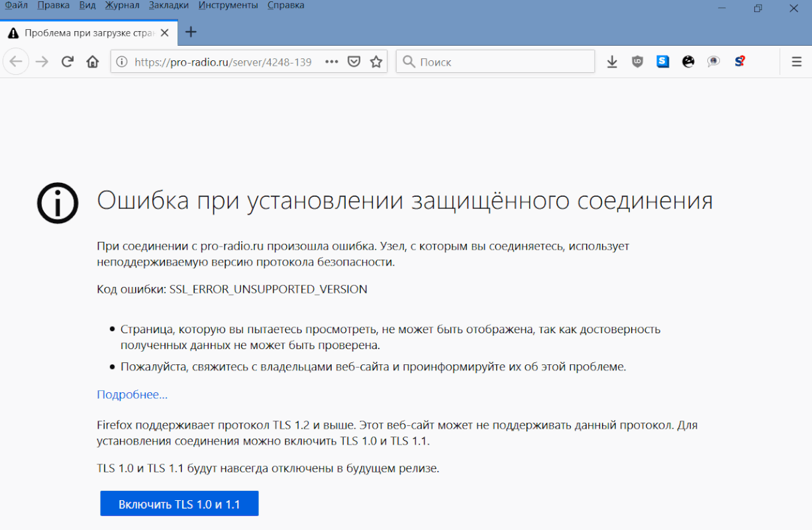This screenshot has width=812, height=530.
Task: Open the Закладки menu
Action: [169, 5]
